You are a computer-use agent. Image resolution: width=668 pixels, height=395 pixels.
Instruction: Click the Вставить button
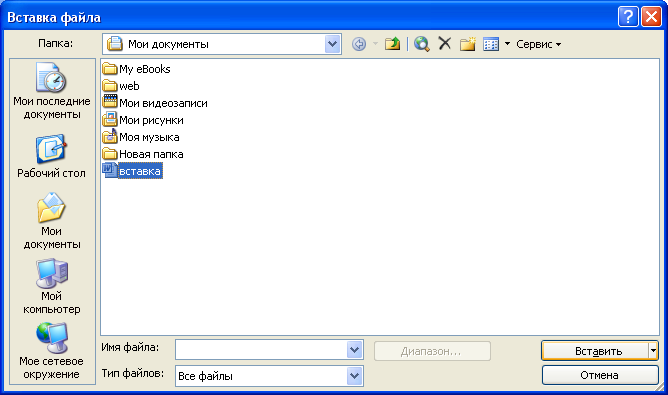tap(595, 351)
